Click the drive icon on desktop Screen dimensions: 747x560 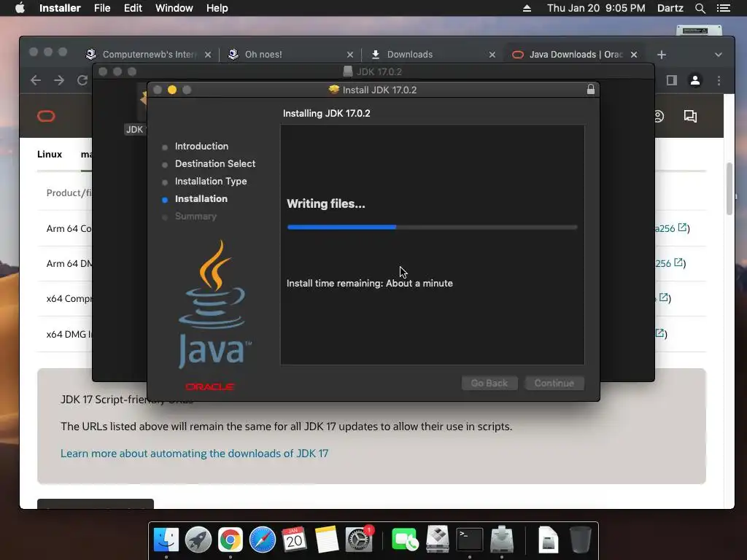[698, 31]
